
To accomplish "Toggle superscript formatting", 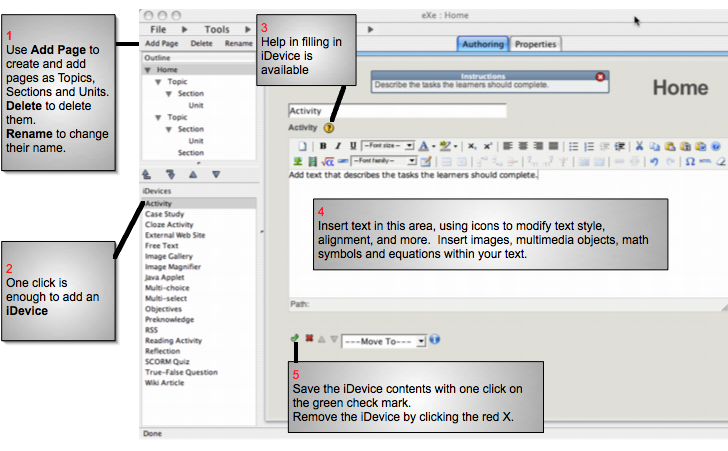I will 488,146.
